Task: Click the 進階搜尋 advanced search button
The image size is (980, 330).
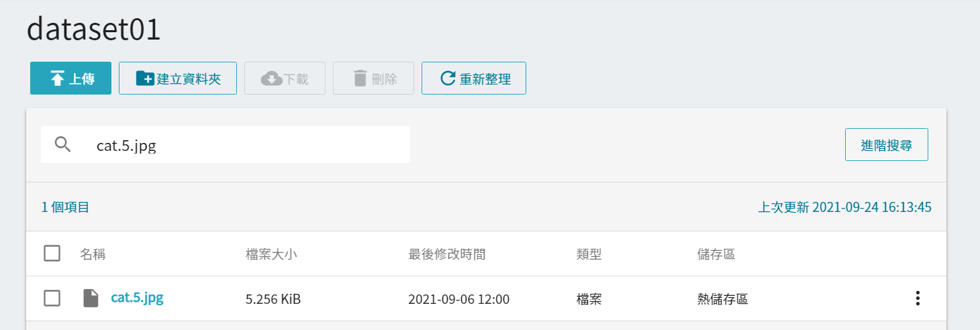Action: (x=886, y=145)
